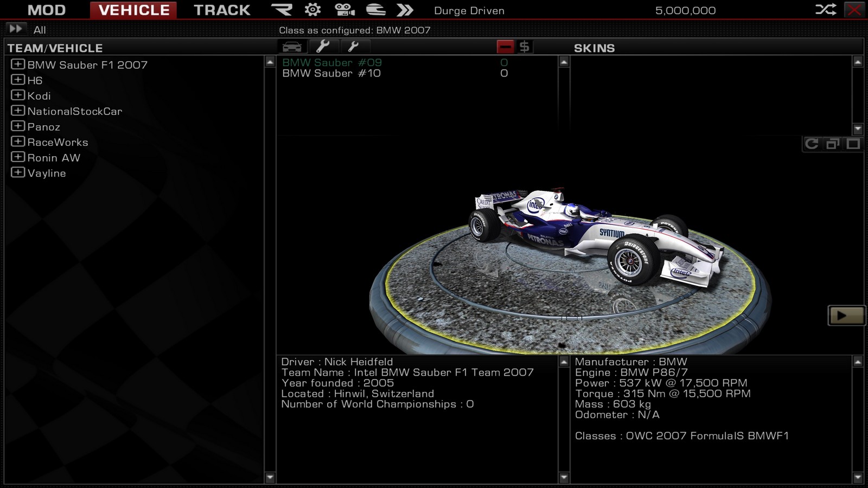Screen dimensions: 868x488
Task: Toggle the red minus filter button
Action: tap(505, 47)
